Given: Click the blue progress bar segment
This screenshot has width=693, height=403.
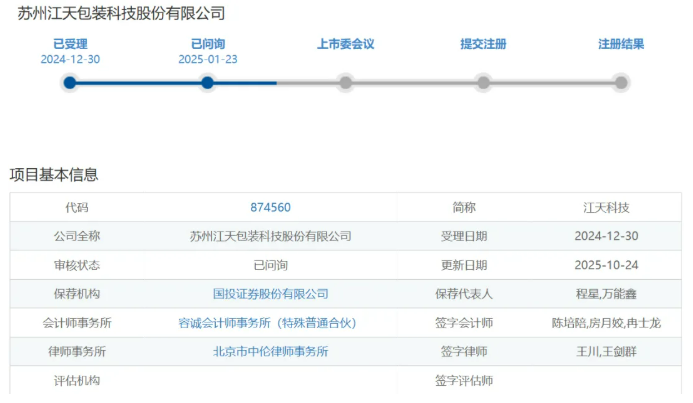Looking at the screenshot, I should (x=138, y=83).
